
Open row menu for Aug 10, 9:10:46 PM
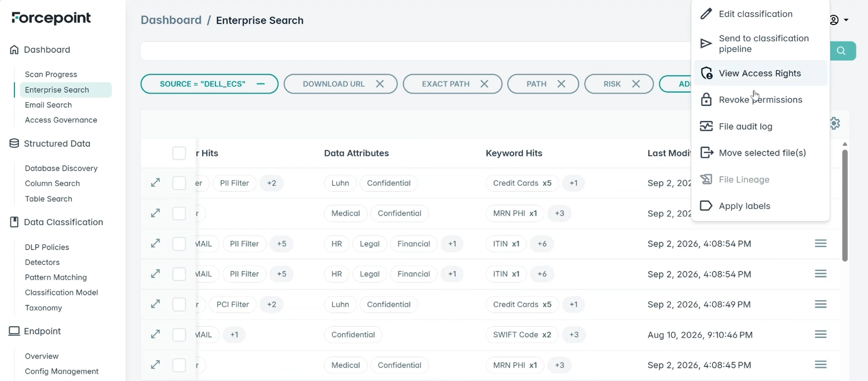point(821,334)
